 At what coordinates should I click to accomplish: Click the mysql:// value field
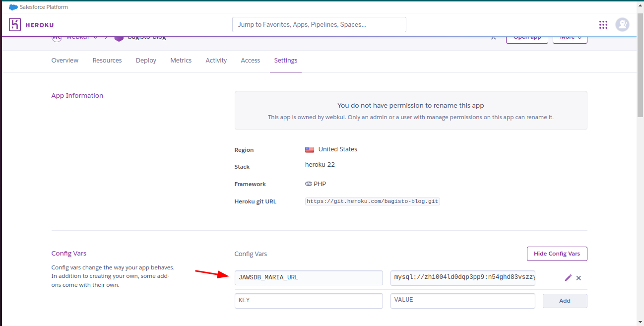463,278
